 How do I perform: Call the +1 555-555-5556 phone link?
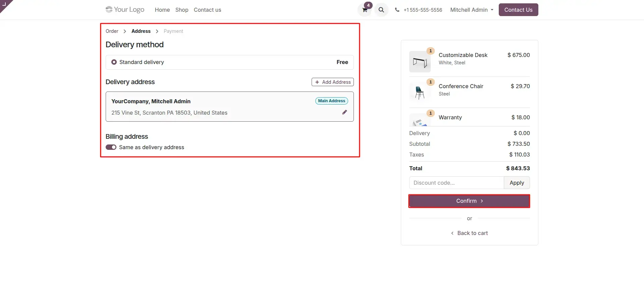click(423, 10)
